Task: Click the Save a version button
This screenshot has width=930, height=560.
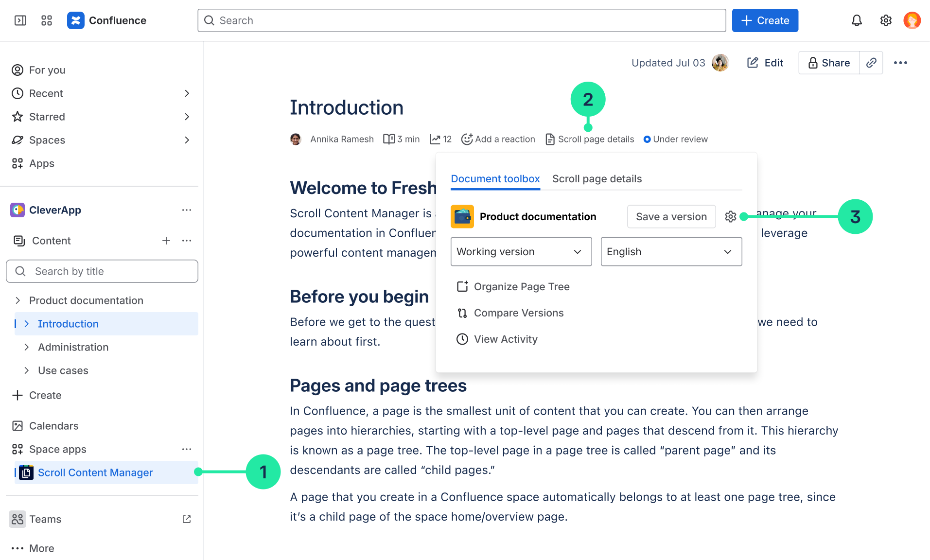Action: (x=671, y=217)
